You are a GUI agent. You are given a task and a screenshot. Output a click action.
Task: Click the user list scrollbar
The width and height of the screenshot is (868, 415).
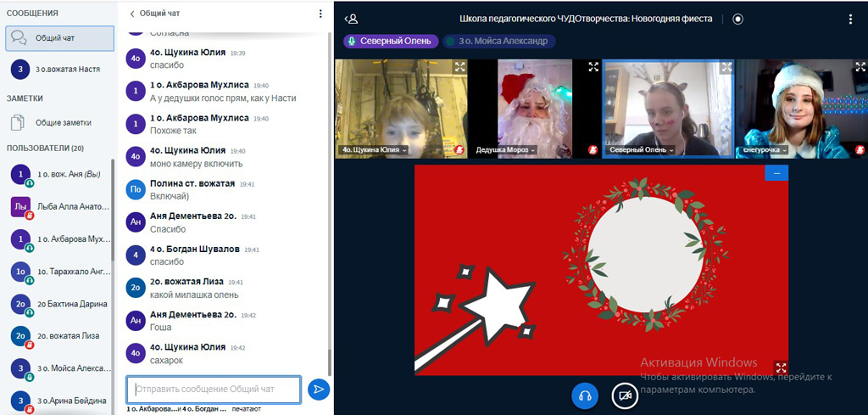click(x=112, y=212)
